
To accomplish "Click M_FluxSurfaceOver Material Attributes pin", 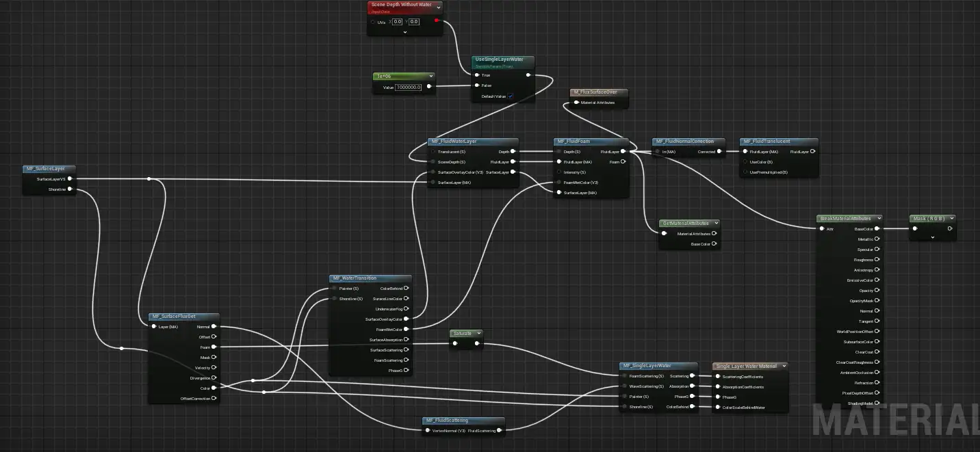I will [576, 103].
